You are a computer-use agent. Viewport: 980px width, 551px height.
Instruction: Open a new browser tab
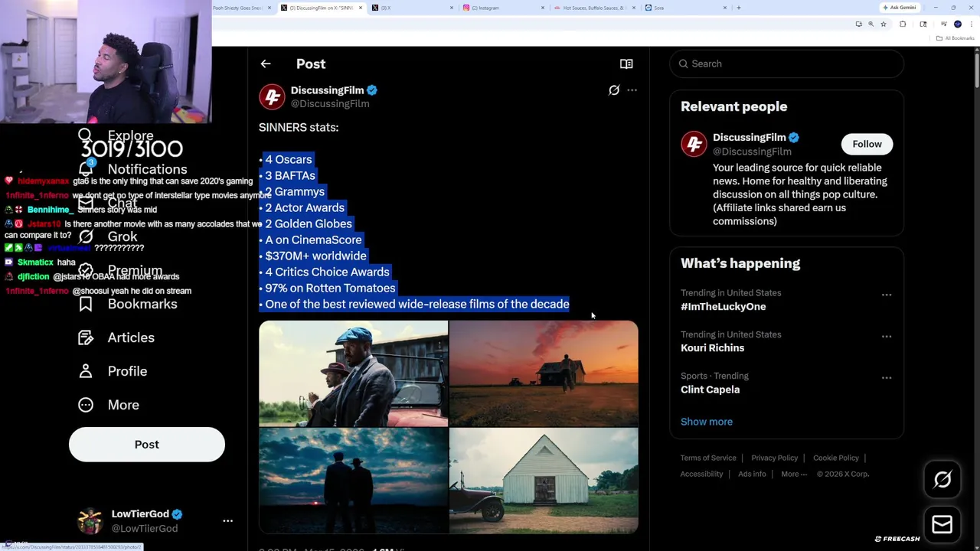pyautogui.click(x=738, y=8)
